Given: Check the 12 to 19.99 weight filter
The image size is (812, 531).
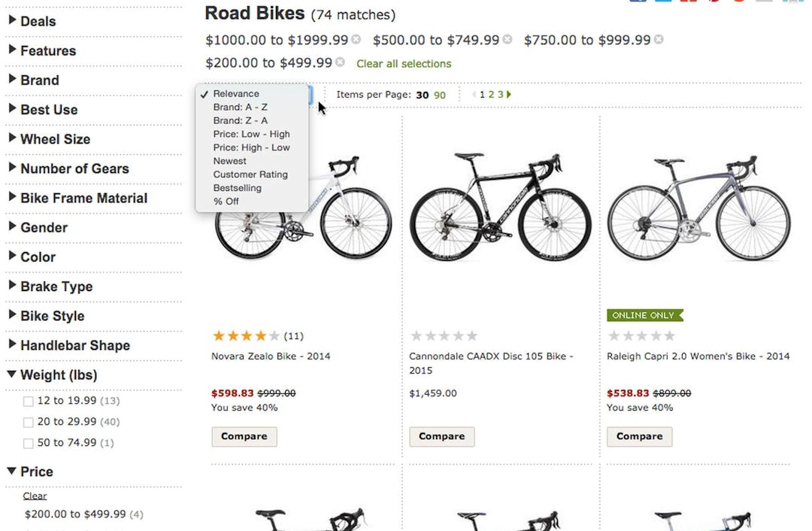Looking at the screenshot, I should point(28,401).
